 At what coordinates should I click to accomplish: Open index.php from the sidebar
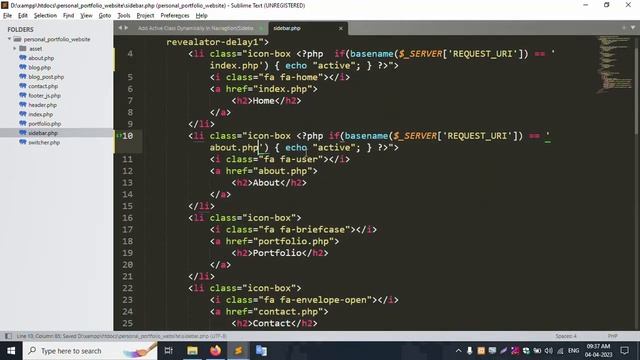pos(40,114)
